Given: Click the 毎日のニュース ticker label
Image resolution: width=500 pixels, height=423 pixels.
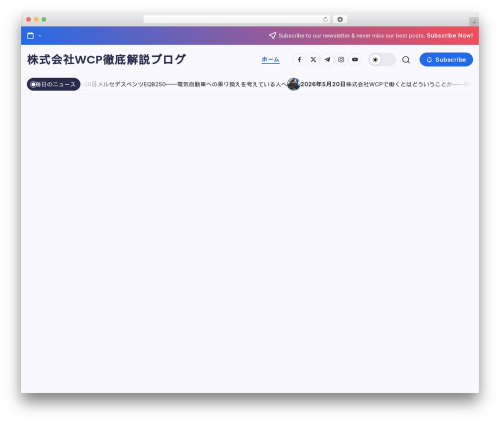Looking at the screenshot, I should coord(53,84).
